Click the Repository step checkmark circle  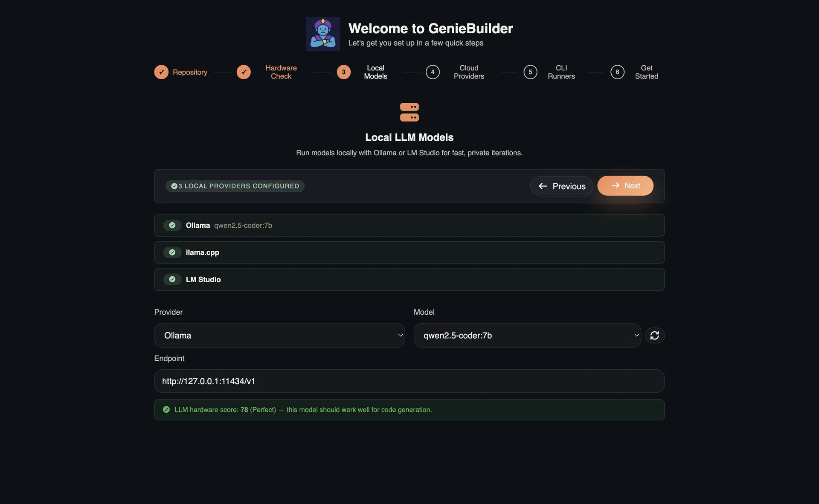pos(161,72)
